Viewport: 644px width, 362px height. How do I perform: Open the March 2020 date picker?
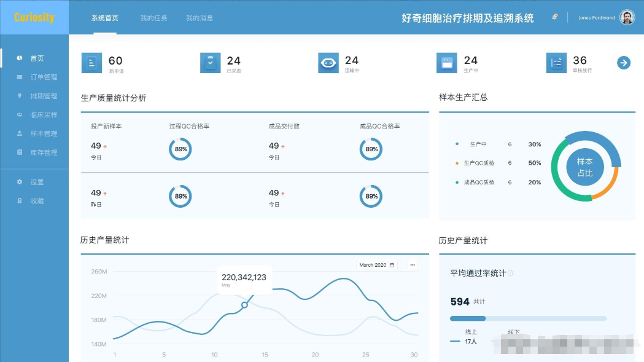pyautogui.click(x=376, y=265)
